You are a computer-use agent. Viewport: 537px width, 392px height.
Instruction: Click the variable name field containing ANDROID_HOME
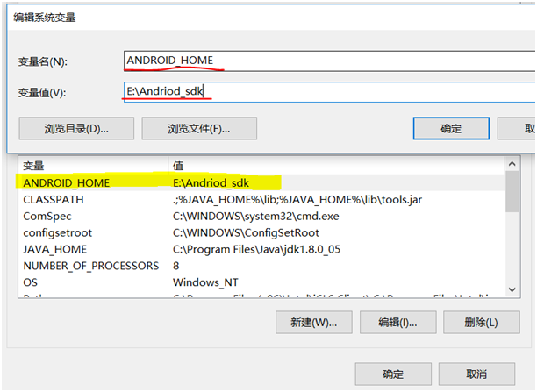point(329,61)
